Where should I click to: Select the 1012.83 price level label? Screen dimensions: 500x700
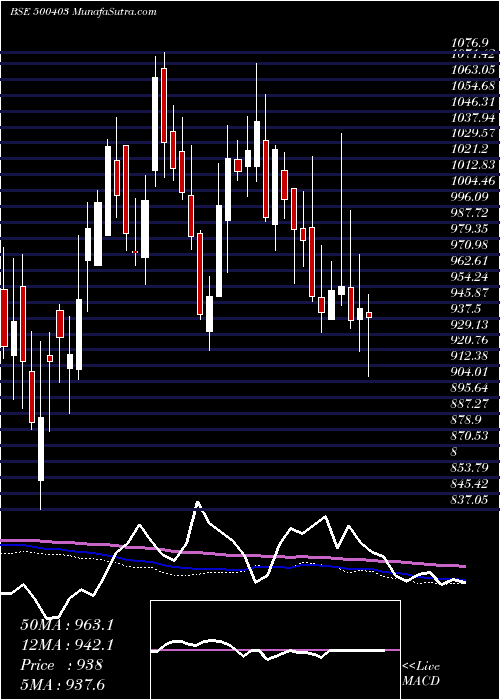pyautogui.click(x=473, y=164)
